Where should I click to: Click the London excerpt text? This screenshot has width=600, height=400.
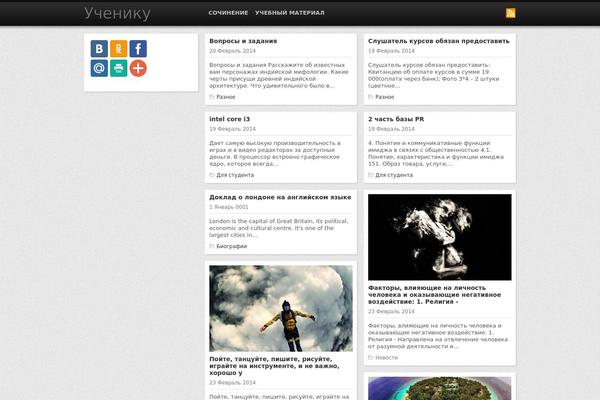(x=279, y=228)
